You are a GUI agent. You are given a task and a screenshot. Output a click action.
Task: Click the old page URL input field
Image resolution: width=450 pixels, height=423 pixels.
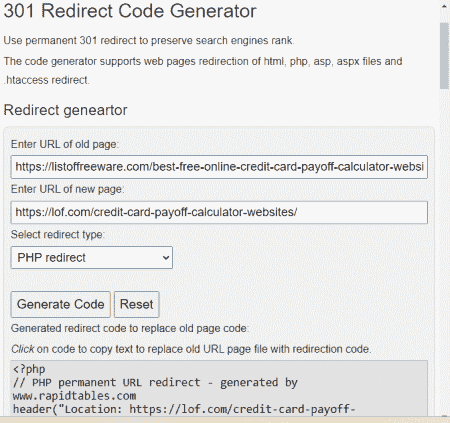click(219, 167)
